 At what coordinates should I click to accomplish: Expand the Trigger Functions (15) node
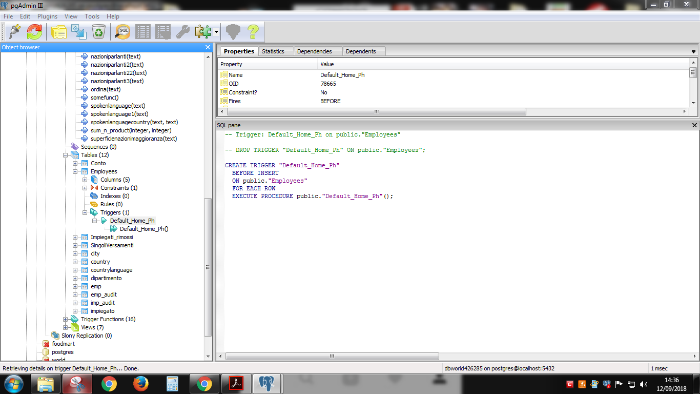pos(65,319)
